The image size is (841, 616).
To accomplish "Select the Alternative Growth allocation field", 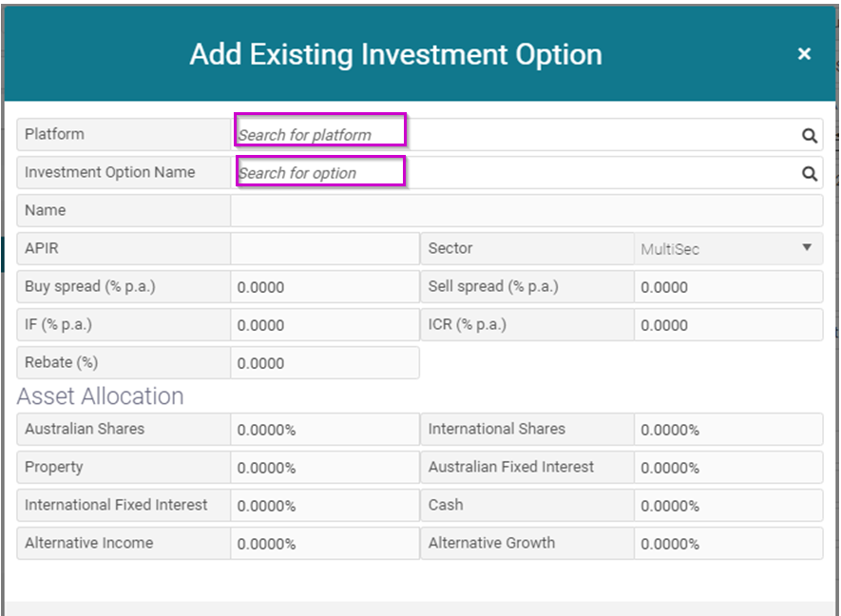I will pos(727,544).
